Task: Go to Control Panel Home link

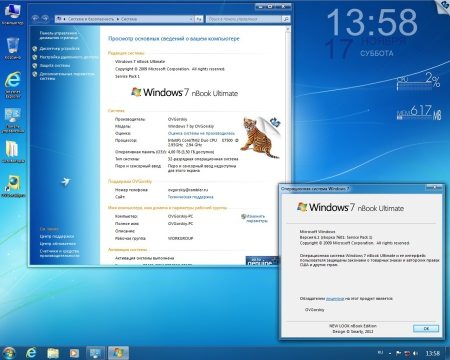Action: pyautogui.click(x=59, y=35)
